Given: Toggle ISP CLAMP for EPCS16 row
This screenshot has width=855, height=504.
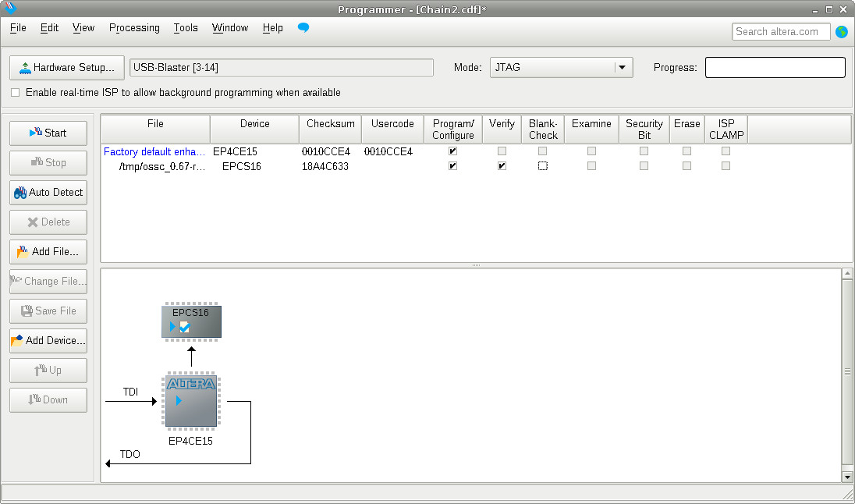Looking at the screenshot, I should tap(726, 166).
